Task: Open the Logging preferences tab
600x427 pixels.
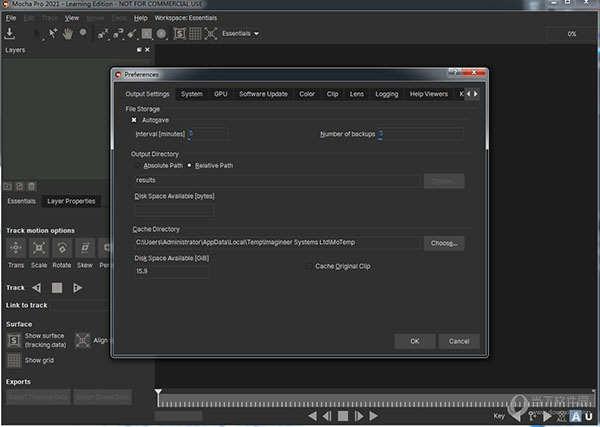Action: point(386,94)
